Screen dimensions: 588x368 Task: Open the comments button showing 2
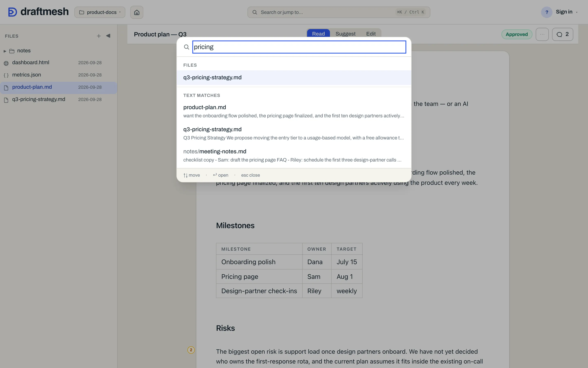(562, 34)
